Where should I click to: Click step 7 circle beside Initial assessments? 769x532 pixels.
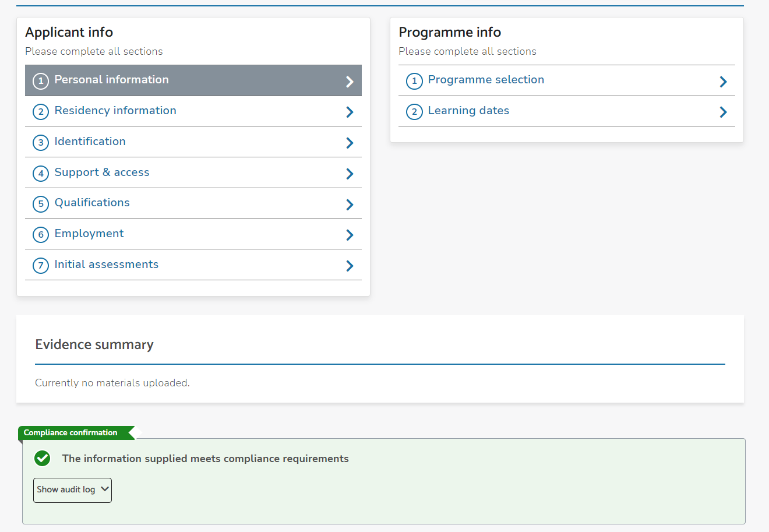point(41,266)
